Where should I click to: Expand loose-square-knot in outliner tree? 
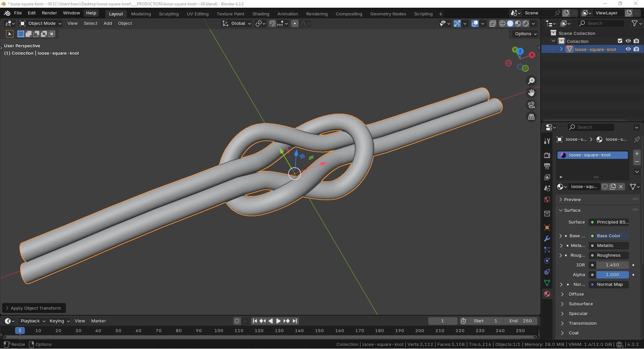(561, 49)
